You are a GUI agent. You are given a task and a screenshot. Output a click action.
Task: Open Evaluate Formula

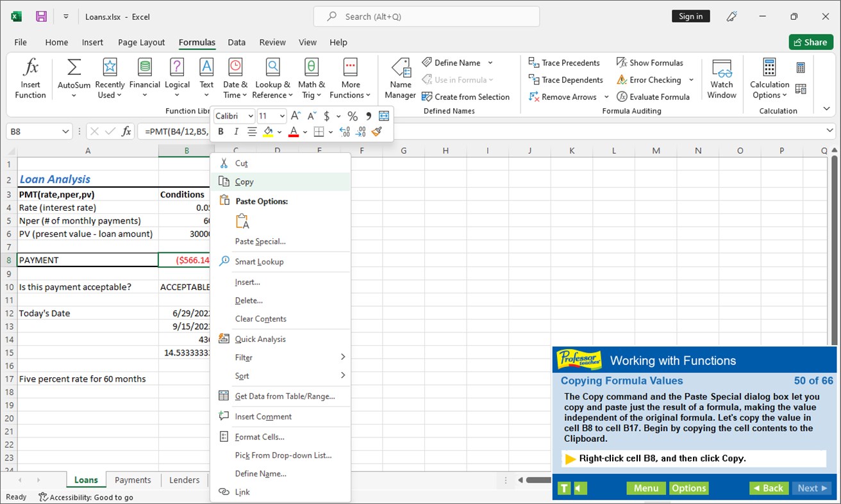(x=654, y=97)
